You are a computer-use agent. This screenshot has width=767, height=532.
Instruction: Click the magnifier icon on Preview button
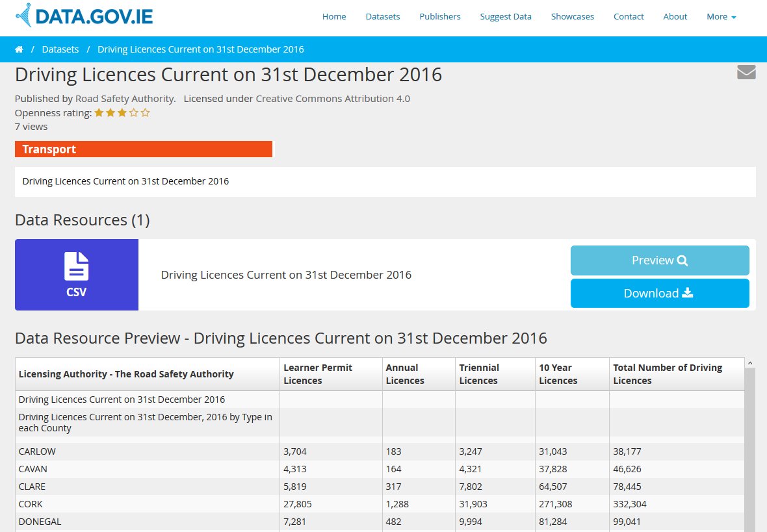point(682,260)
